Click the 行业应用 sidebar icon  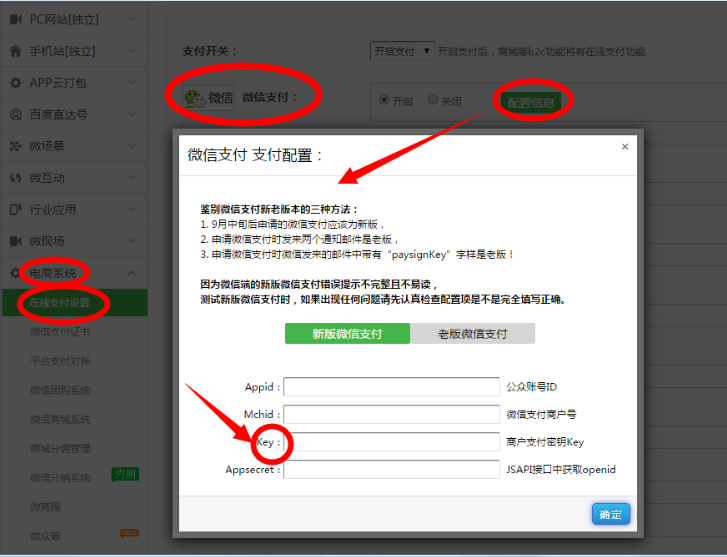(x=15, y=210)
